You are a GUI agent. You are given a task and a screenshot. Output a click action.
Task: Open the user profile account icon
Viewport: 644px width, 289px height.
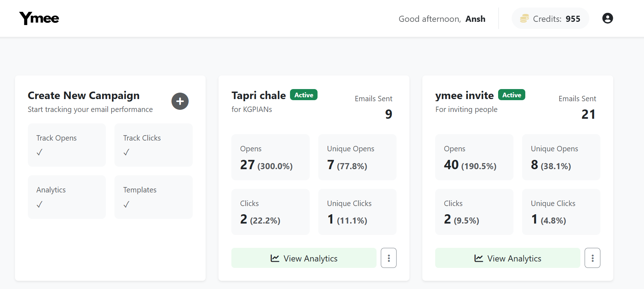(608, 18)
